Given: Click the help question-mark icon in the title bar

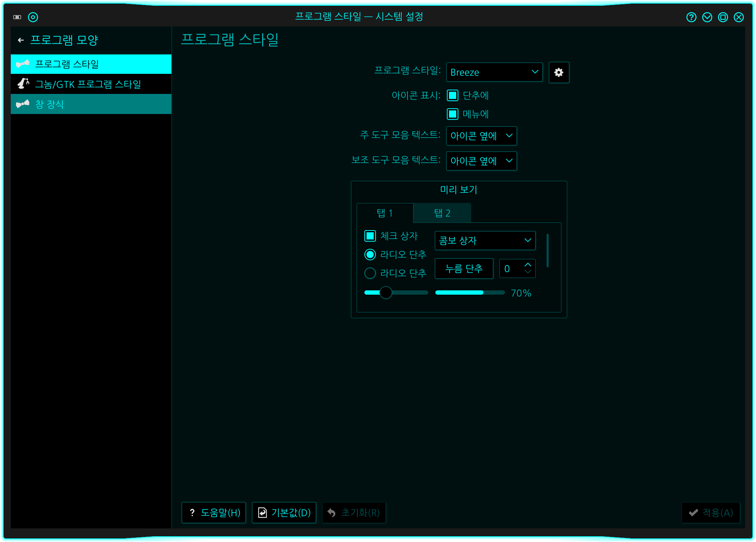Looking at the screenshot, I should pyautogui.click(x=691, y=17).
